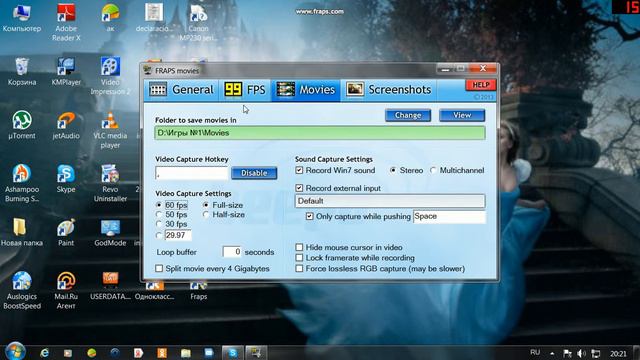
Task: Enable Hide mouse cursor in video
Action: 299,247
